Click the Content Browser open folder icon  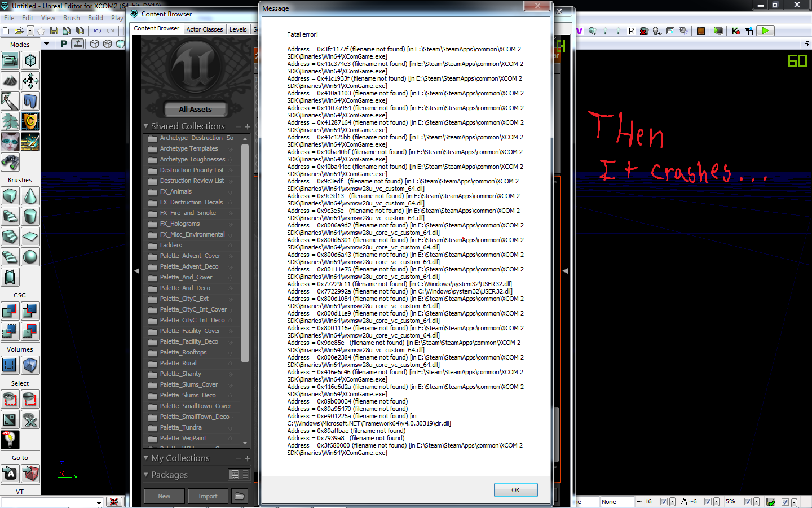tap(240, 496)
